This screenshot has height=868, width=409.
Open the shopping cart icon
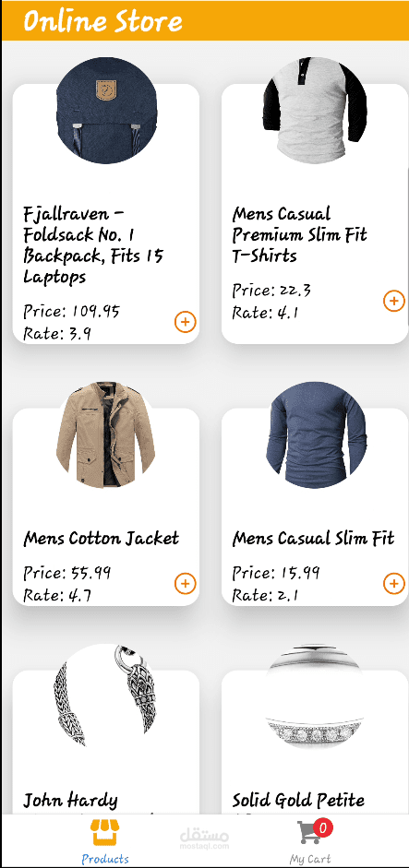(x=309, y=833)
